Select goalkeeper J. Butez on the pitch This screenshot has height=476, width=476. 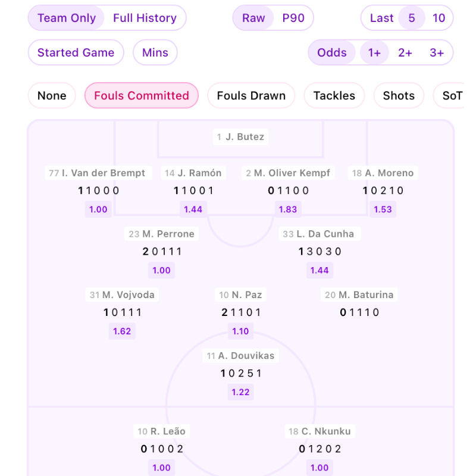240,136
